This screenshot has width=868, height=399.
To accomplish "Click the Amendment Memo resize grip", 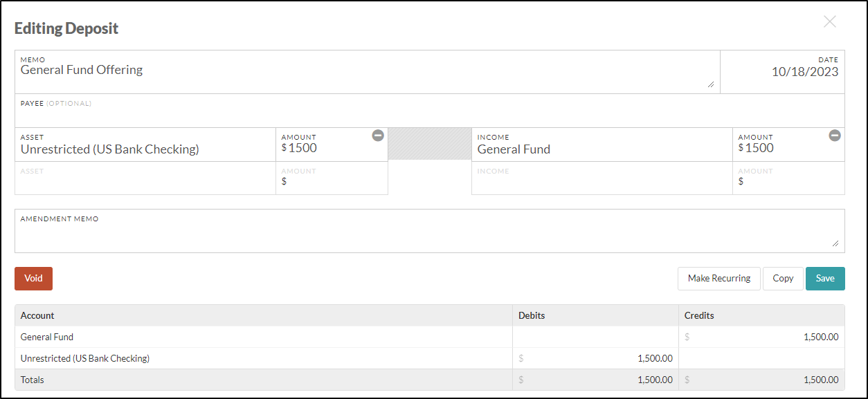I will click(x=835, y=243).
